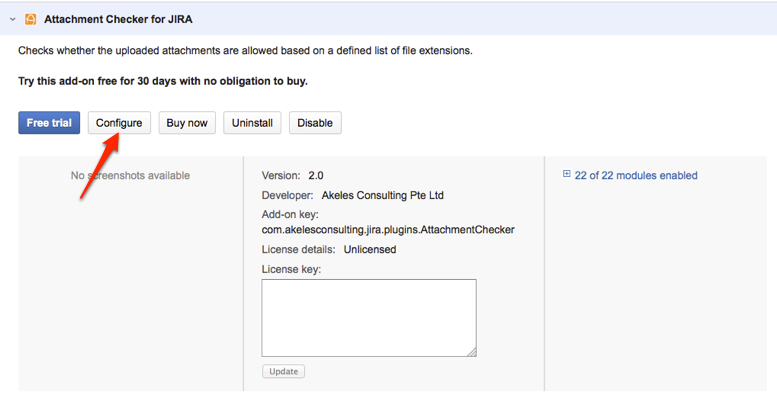Screen dimensions: 777x408
Task: Click the add-on description about file extensions
Action: click(245, 50)
